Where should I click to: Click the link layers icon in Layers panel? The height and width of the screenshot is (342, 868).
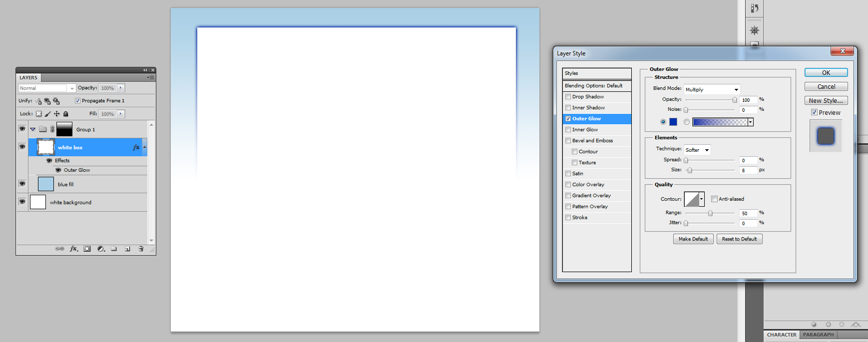click(59, 249)
